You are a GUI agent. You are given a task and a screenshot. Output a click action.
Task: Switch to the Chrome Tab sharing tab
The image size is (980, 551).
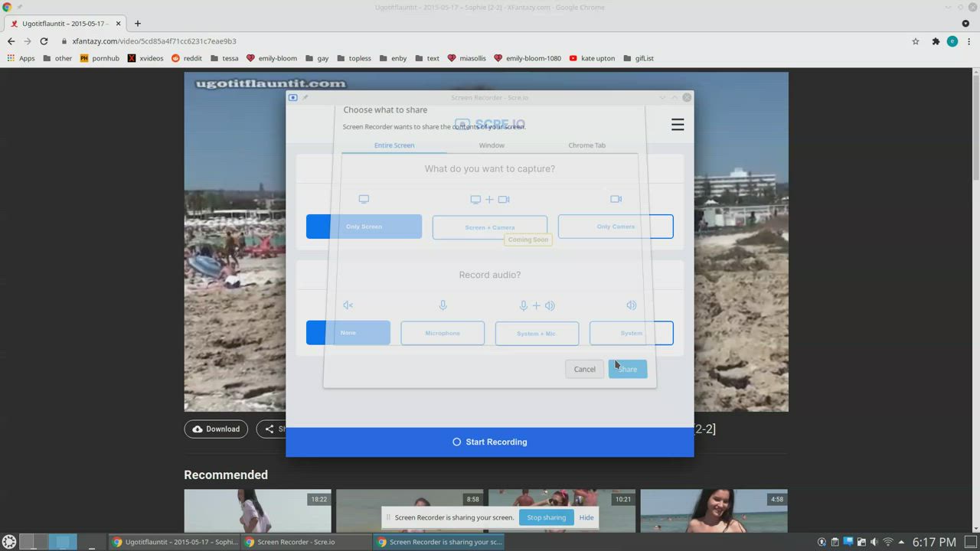[x=586, y=145]
